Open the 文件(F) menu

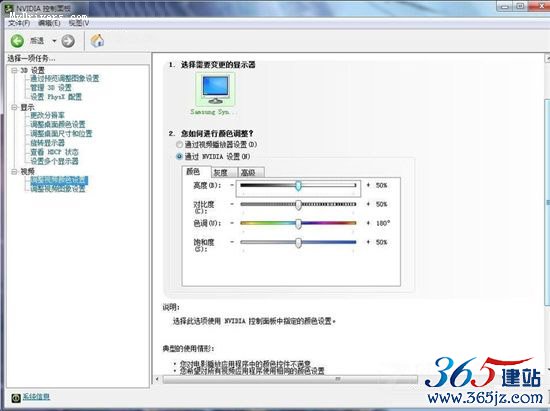click(19, 23)
